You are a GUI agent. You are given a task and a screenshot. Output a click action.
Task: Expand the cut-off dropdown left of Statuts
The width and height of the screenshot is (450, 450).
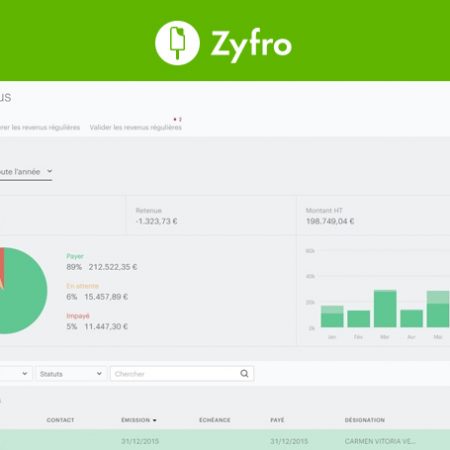point(16,374)
